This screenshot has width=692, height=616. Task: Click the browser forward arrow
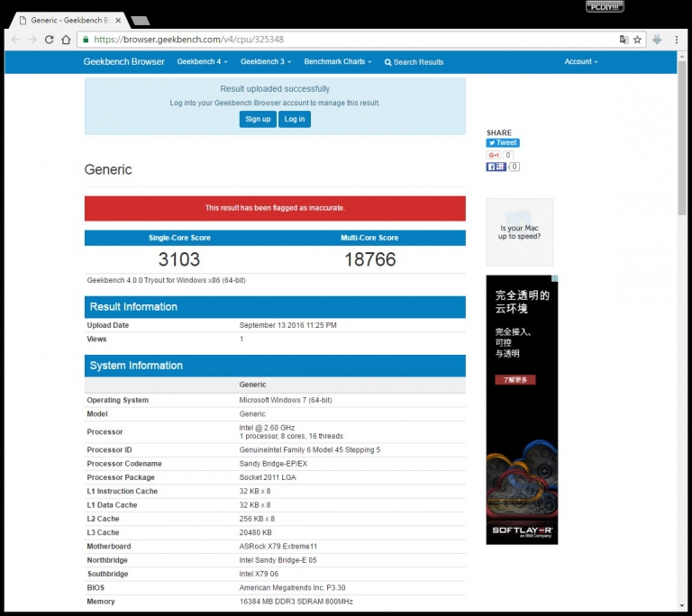pyautogui.click(x=32, y=40)
